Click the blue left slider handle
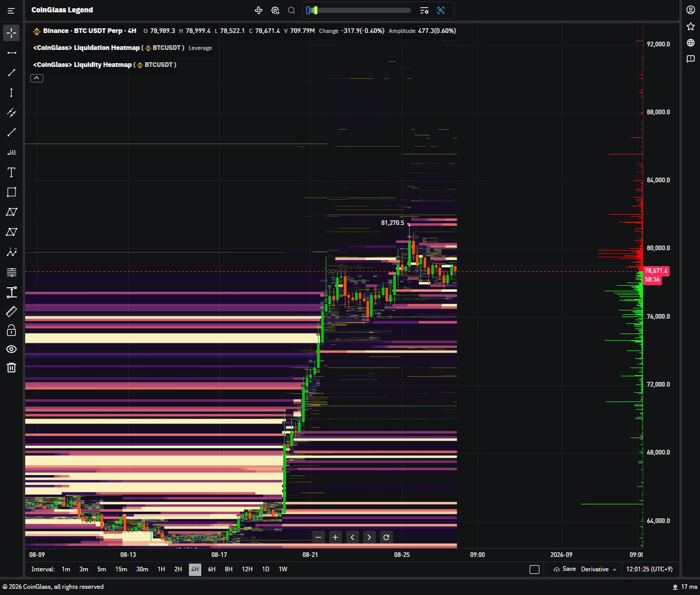This screenshot has height=595, width=700. click(308, 10)
